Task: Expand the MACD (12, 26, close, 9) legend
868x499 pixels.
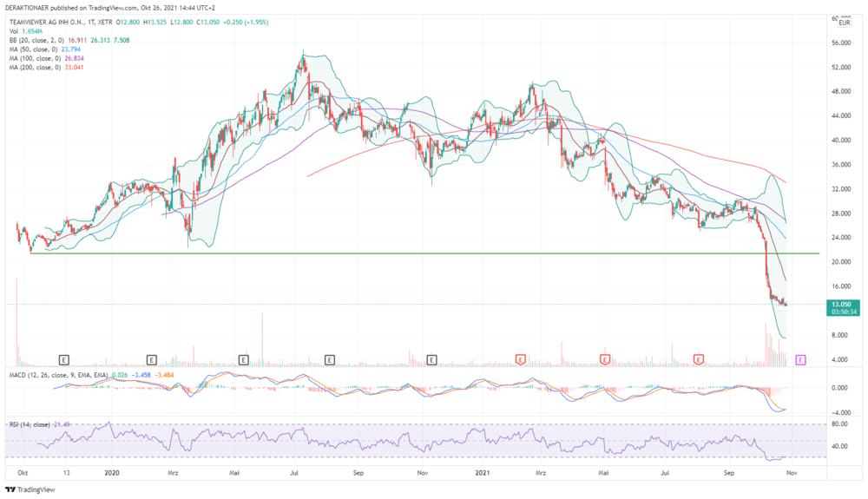Action: tap(59, 375)
